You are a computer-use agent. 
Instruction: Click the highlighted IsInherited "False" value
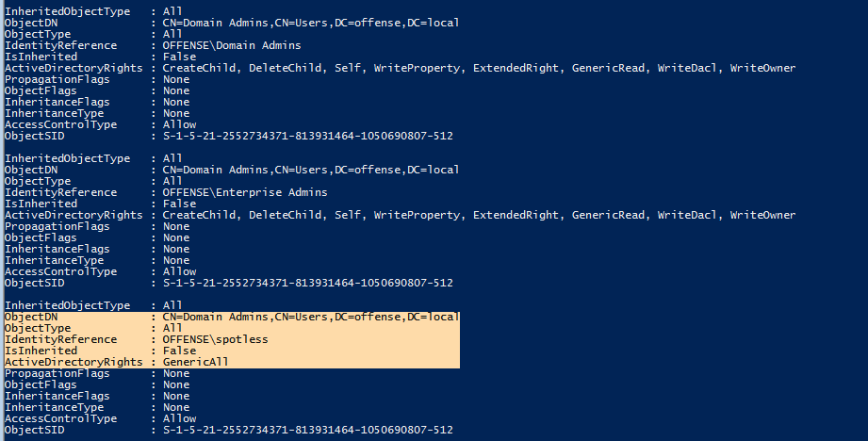tap(179, 351)
